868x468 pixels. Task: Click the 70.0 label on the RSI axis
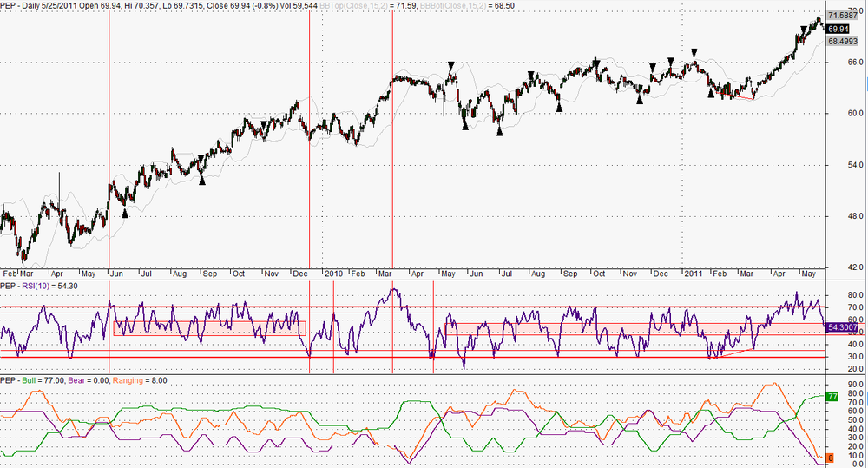(855, 307)
